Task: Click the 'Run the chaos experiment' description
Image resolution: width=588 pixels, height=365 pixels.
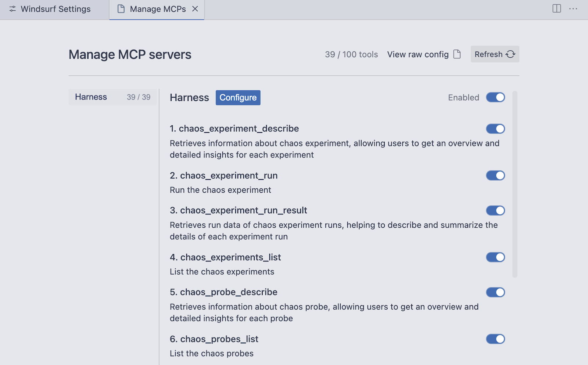Action: 220,190
